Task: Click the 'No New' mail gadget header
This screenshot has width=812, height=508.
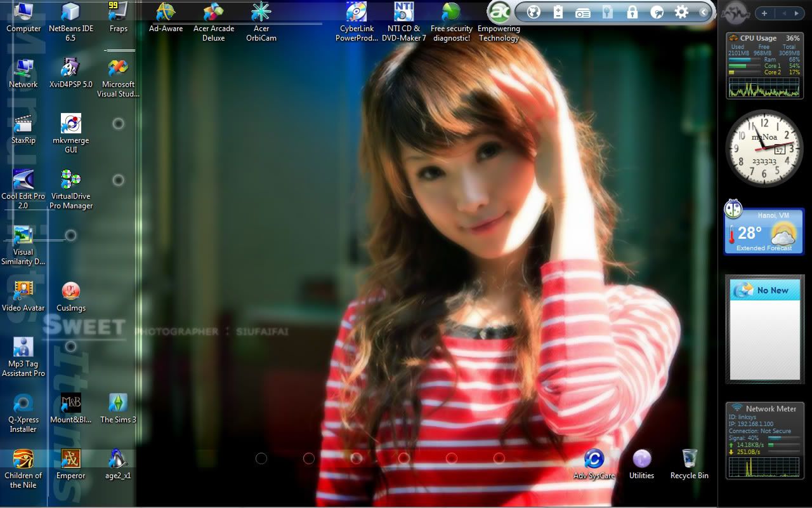Action: pyautogui.click(x=764, y=290)
